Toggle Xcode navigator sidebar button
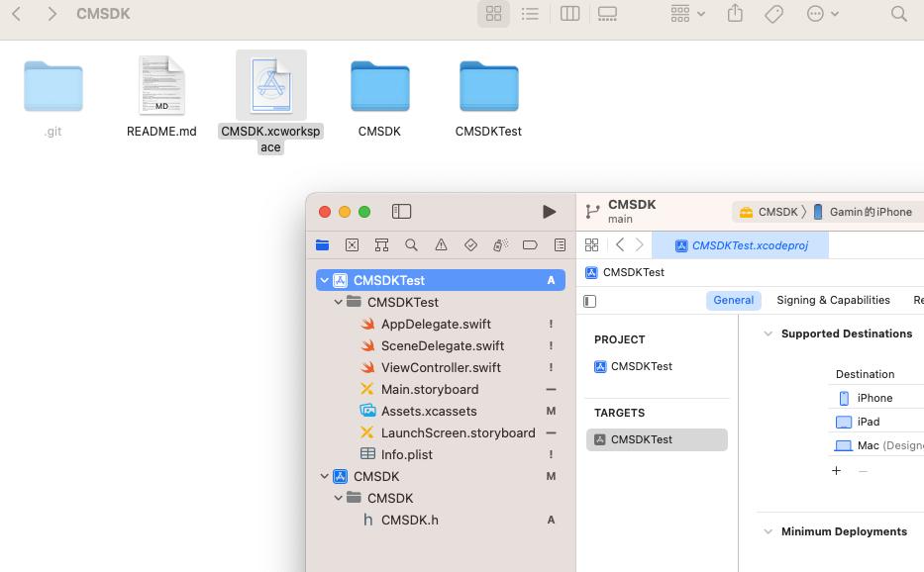Screen dimensions: 924x572 (401, 212)
